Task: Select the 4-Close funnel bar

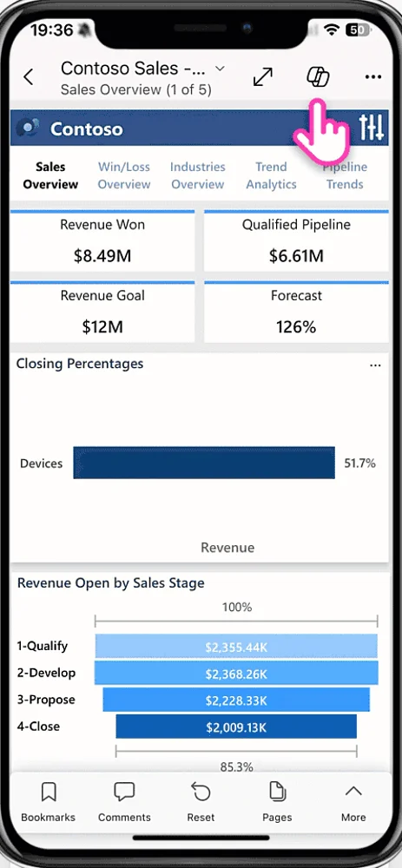Action: 236,727
